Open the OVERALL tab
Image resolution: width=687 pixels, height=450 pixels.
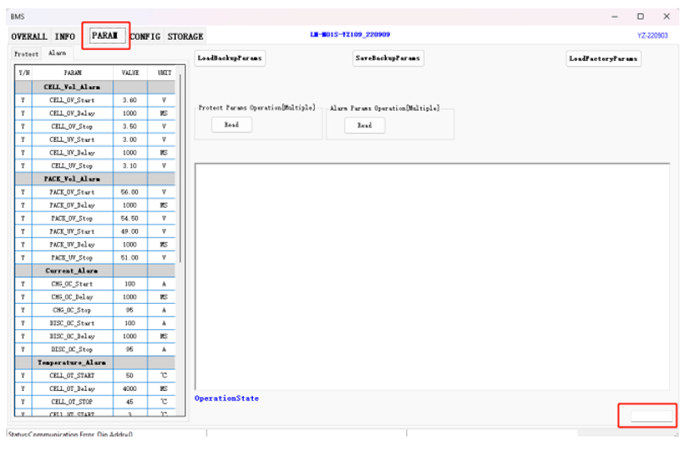pos(29,35)
